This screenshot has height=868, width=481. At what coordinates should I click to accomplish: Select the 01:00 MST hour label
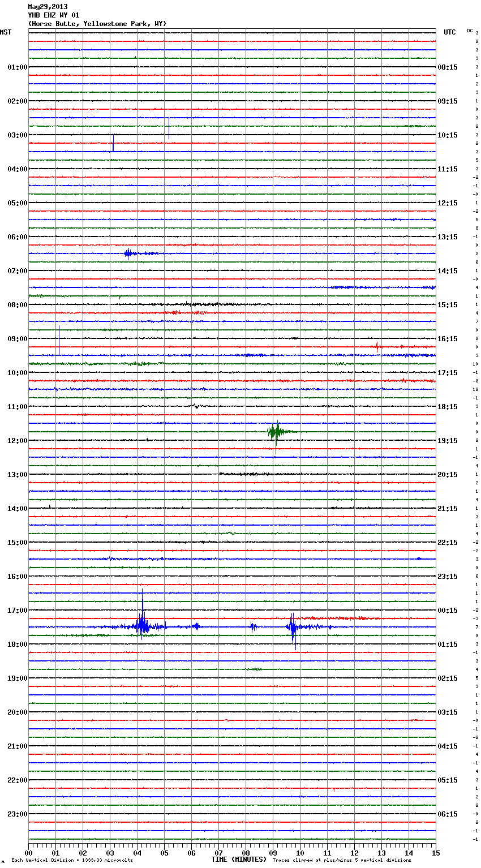pos(18,67)
